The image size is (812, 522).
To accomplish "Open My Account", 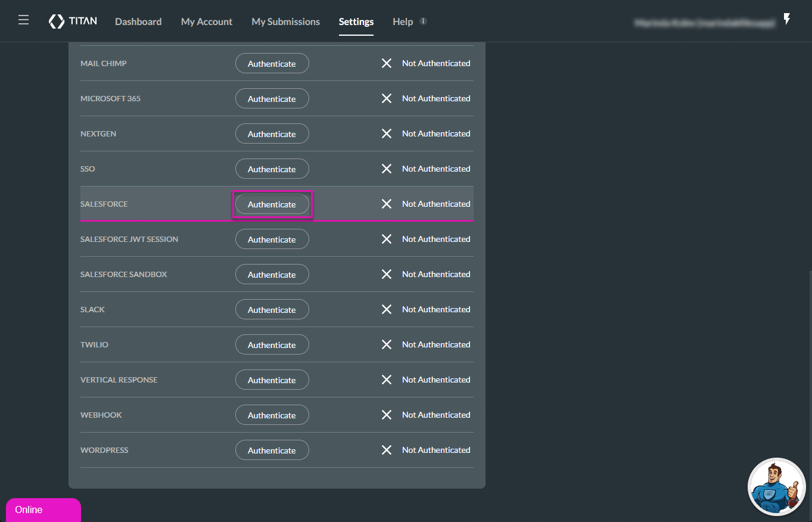I will (x=206, y=21).
